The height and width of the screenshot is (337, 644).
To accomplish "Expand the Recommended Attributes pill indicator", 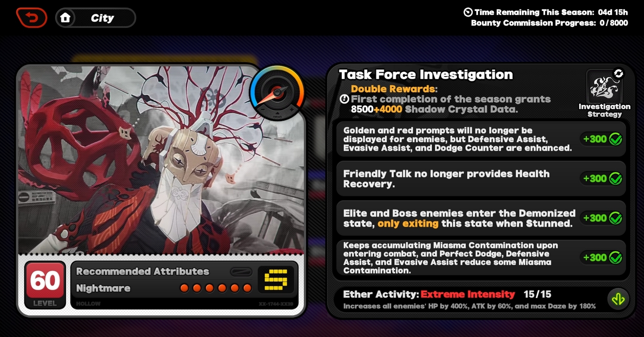I will point(241,272).
